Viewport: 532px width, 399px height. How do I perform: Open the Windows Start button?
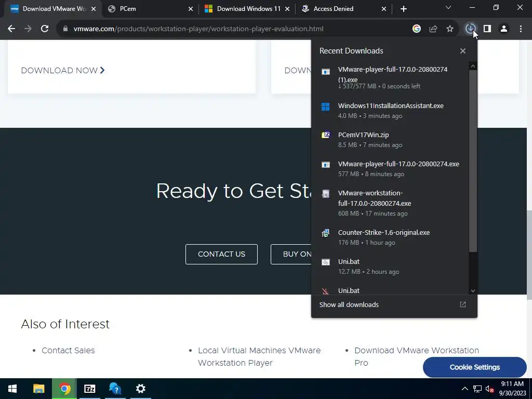pos(12,389)
